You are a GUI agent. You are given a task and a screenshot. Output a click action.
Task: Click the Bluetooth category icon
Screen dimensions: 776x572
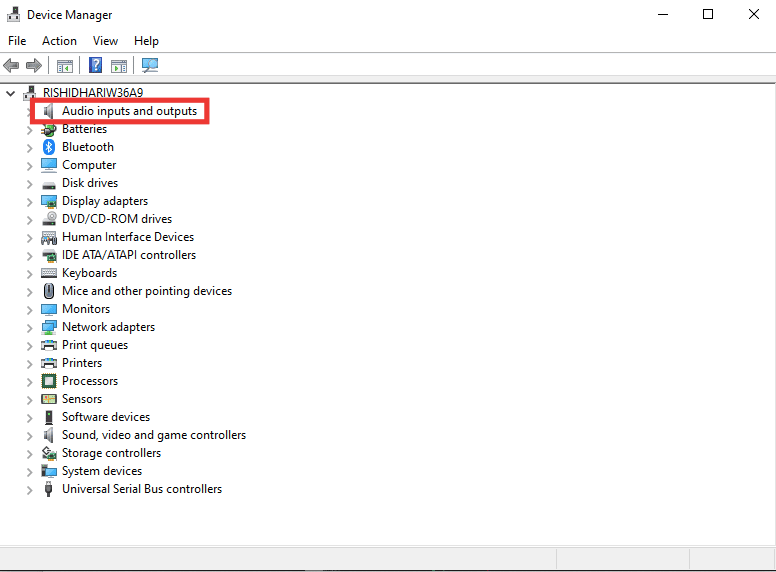coord(48,147)
